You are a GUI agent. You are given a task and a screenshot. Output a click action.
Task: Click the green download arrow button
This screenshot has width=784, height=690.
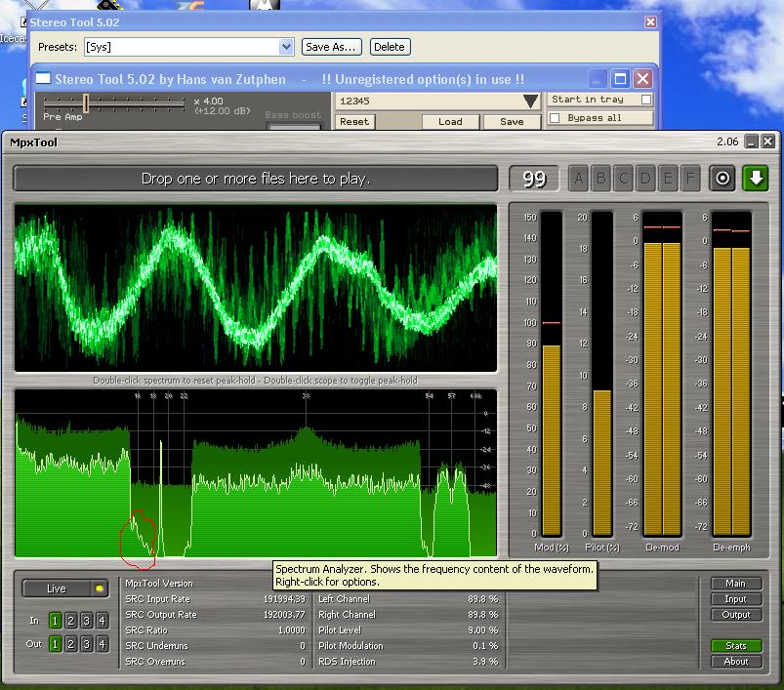coord(756,179)
